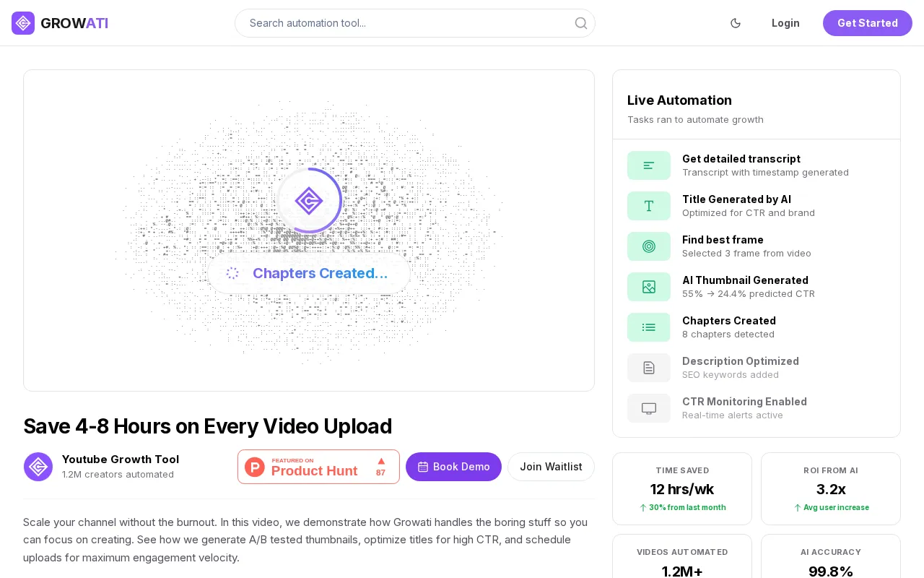Click '30% from last month' text

click(x=687, y=507)
